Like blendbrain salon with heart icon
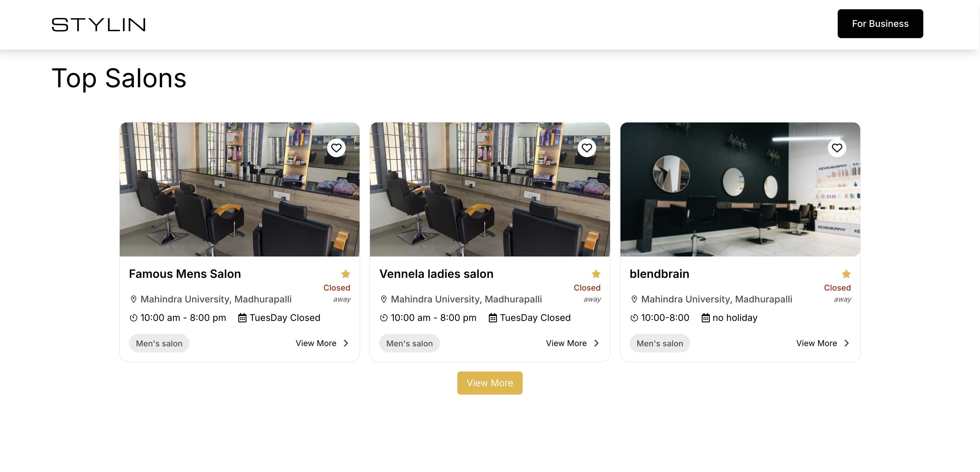The height and width of the screenshot is (472, 980). tap(837, 148)
